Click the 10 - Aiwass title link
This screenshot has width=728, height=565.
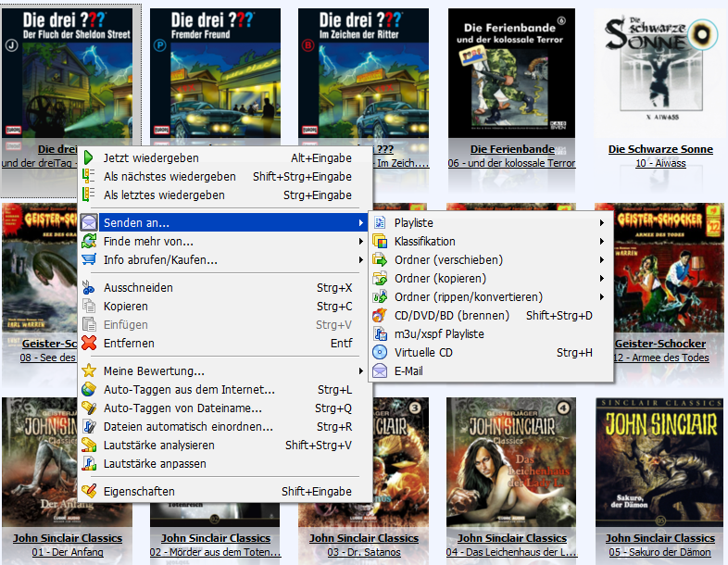(x=660, y=163)
